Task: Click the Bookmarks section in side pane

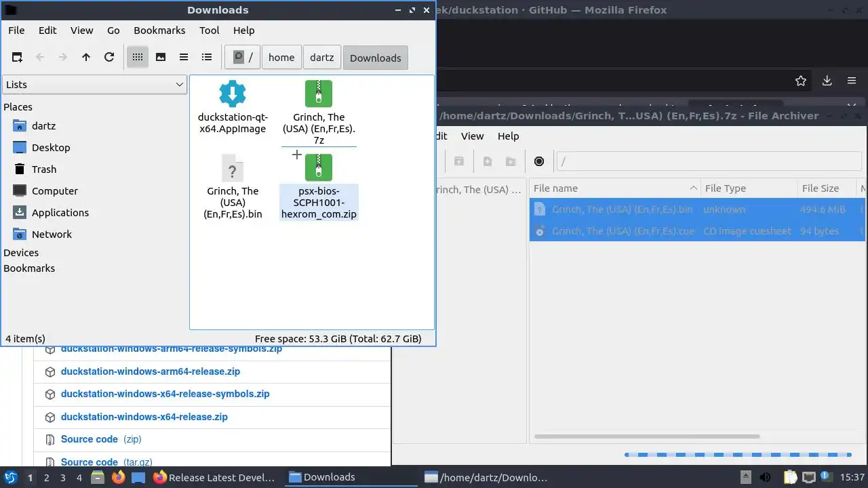Action: coord(29,268)
